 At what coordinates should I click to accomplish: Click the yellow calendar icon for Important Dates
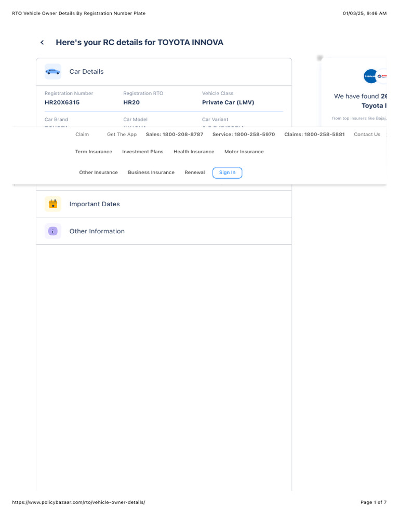click(52, 204)
